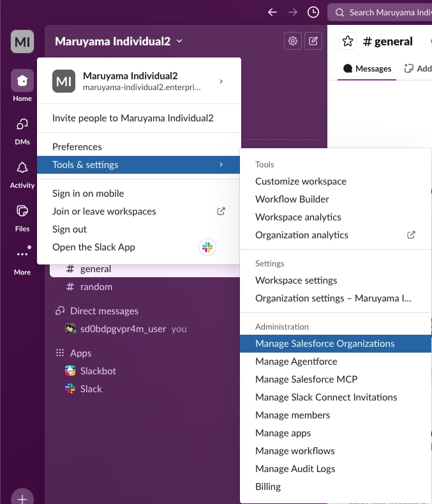Select Sign in on mobile
Image resolution: width=432 pixels, height=504 pixels.
(x=139, y=194)
